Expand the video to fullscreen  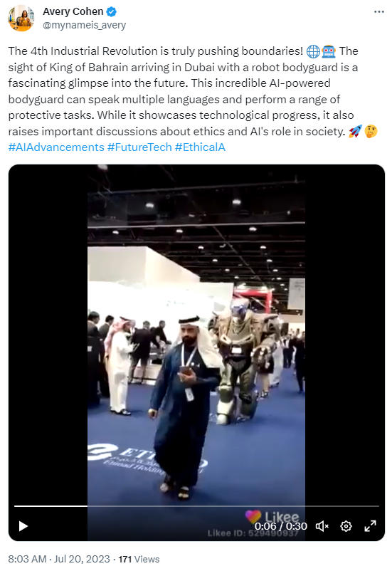pos(370,526)
